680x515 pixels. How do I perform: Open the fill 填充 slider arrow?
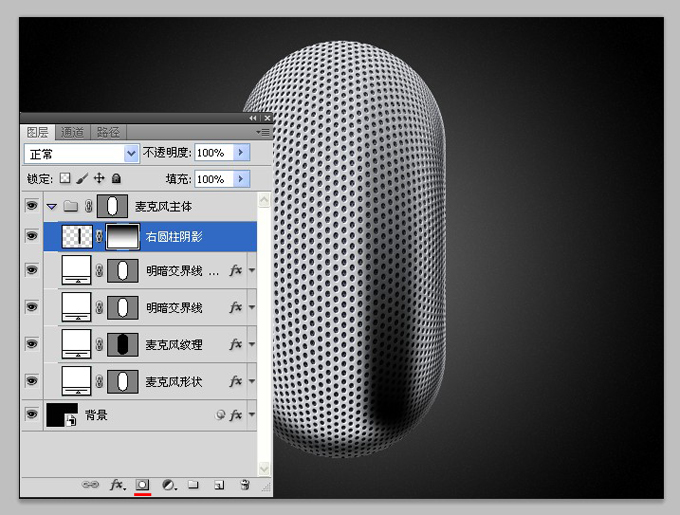[x=242, y=179]
